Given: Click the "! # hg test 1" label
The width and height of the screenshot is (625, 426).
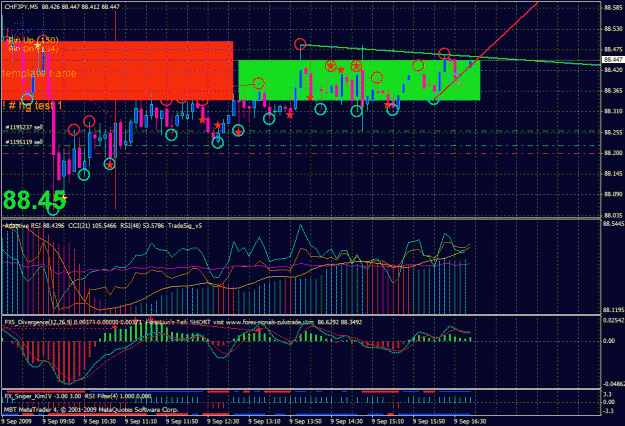Looking at the screenshot, I should 32,106.
